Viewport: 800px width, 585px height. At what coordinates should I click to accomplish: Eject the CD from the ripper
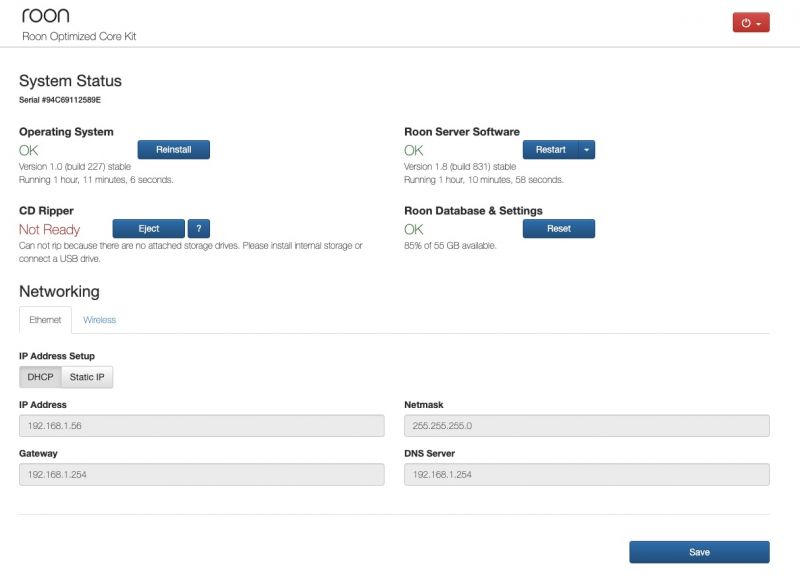click(148, 228)
